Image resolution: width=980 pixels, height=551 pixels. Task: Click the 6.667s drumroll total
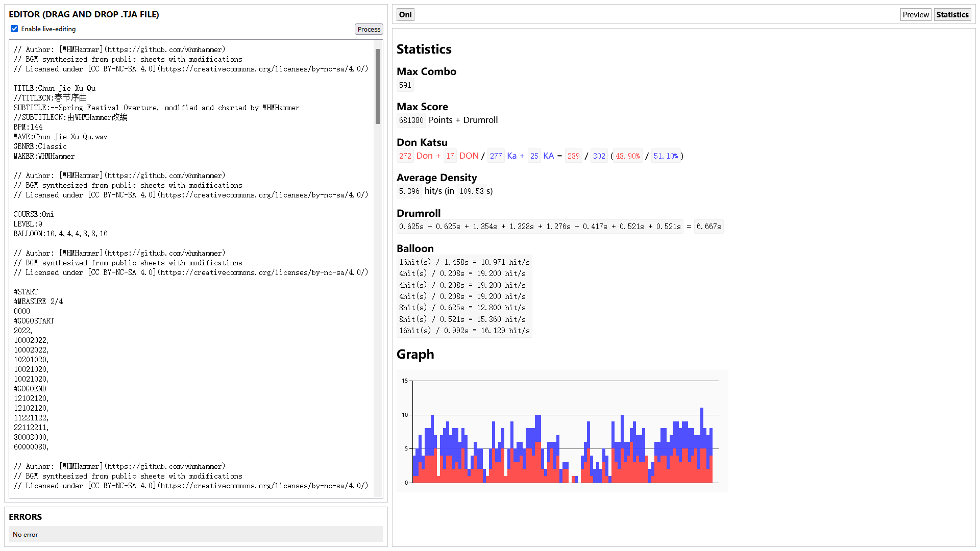(x=708, y=227)
